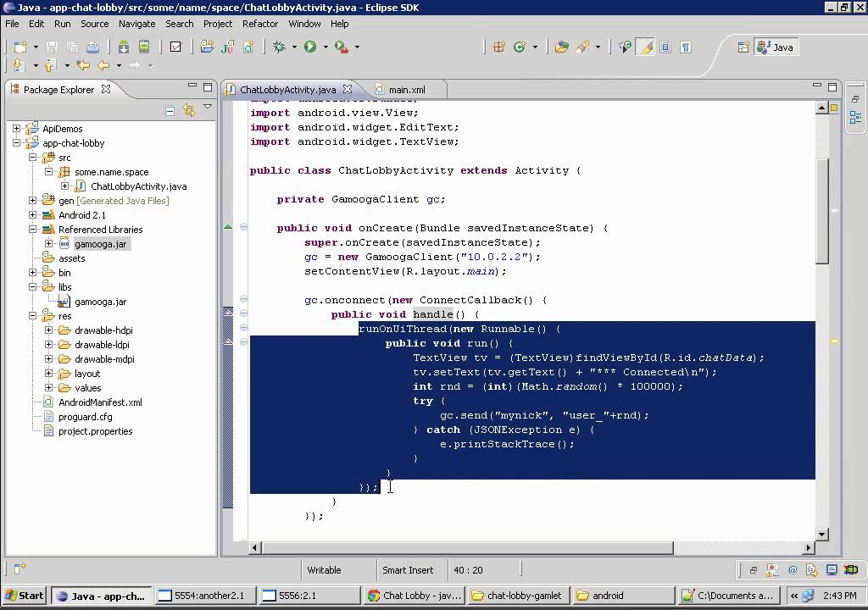
Task: Switch to the main.xml editor tab
Action: pyautogui.click(x=406, y=90)
